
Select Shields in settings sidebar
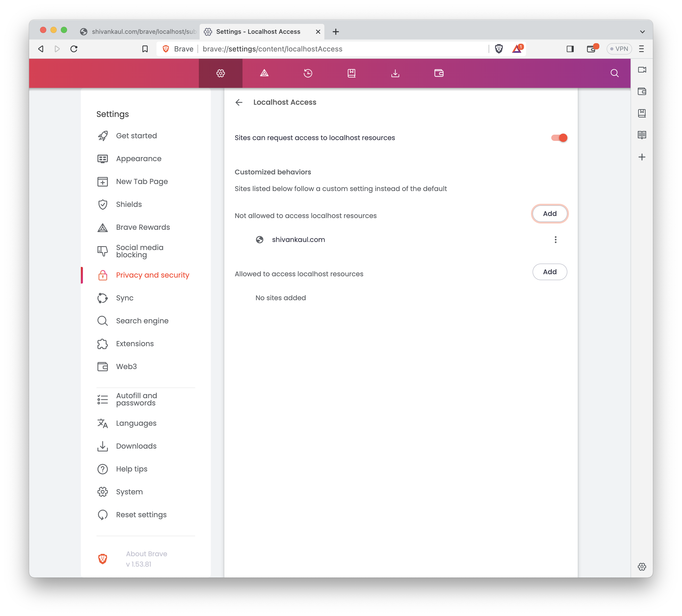pyautogui.click(x=129, y=204)
